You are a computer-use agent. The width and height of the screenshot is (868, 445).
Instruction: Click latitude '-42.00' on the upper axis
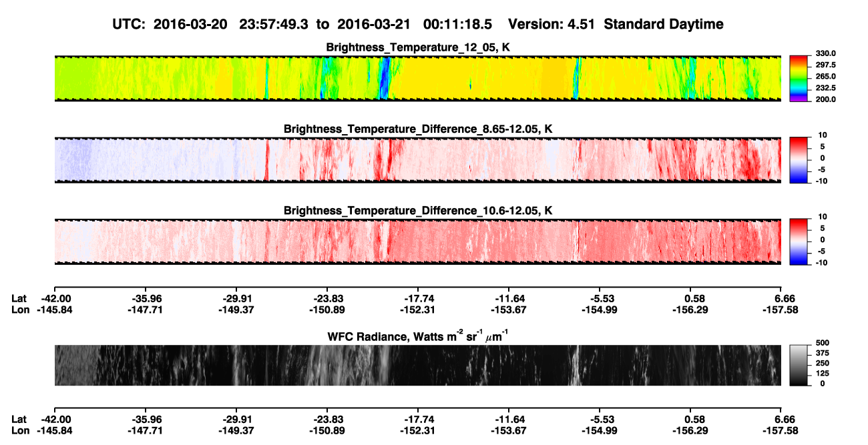57,299
